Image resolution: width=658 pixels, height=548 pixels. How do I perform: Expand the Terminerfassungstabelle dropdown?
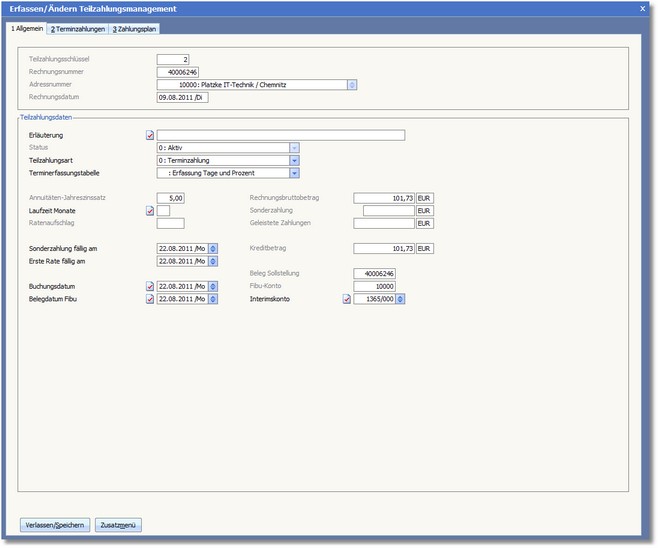[x=295, y=173]
